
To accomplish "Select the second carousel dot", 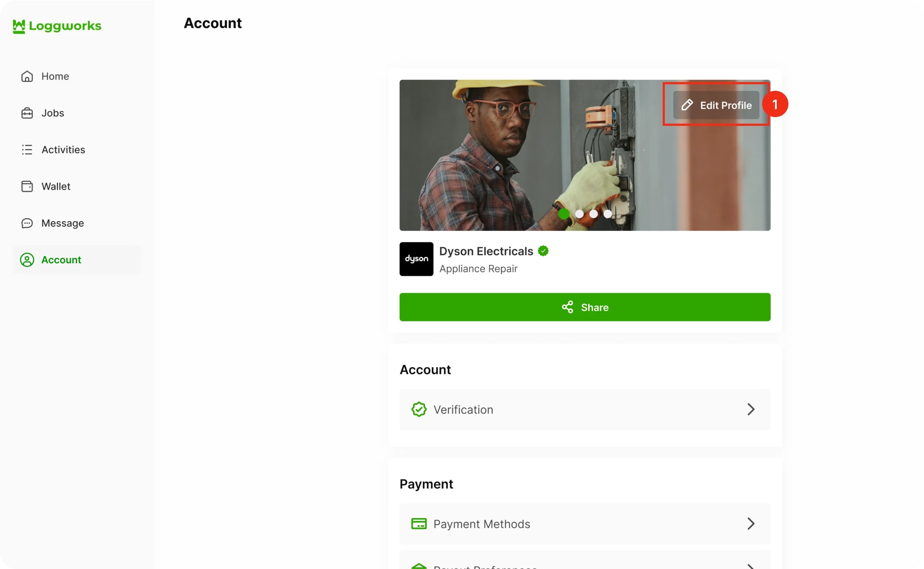I will pos(579,214).
